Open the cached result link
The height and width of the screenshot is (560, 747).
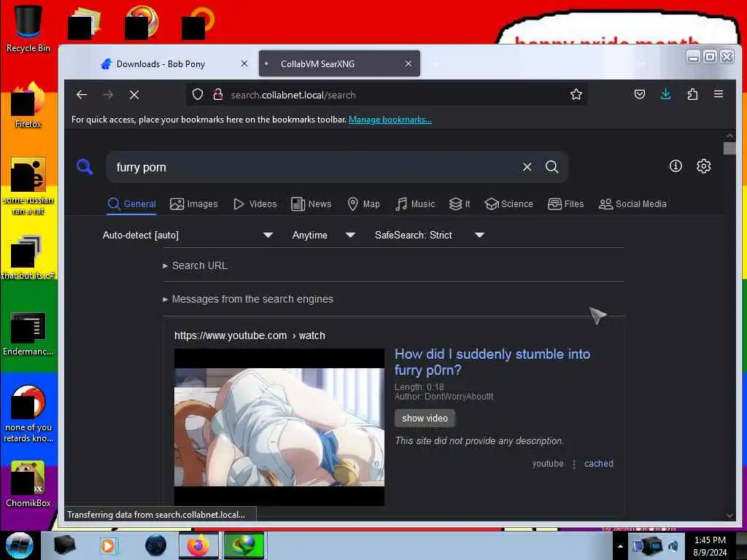(598, 463)
